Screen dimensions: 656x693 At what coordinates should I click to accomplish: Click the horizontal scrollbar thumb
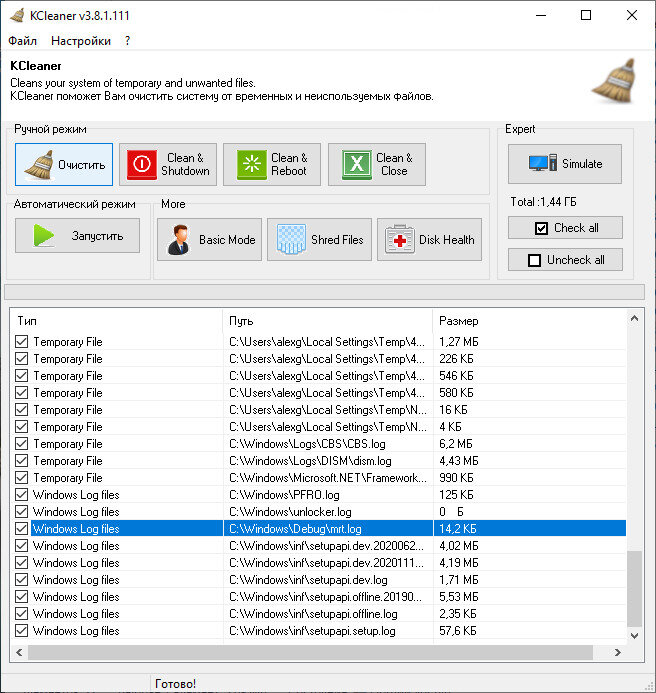click(310, 652)
